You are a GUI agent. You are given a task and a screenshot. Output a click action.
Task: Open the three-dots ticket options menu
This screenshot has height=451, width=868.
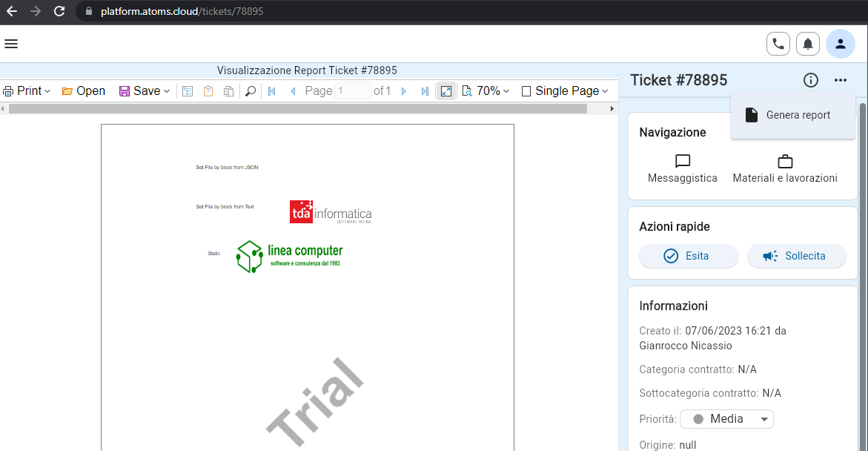coord(841,80)
